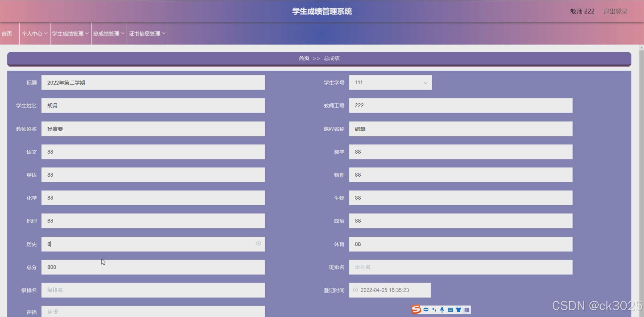Click the Sogou input method logo

(x=416, y=309)
